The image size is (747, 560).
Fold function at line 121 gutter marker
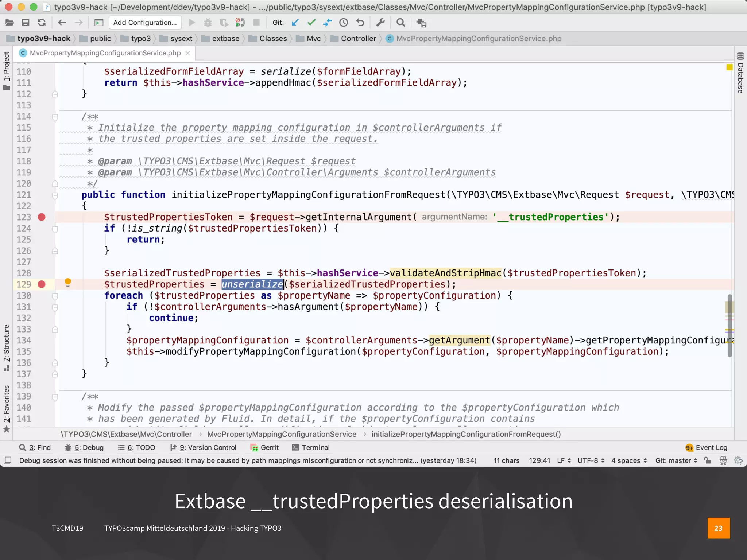(x=55, y=195)
